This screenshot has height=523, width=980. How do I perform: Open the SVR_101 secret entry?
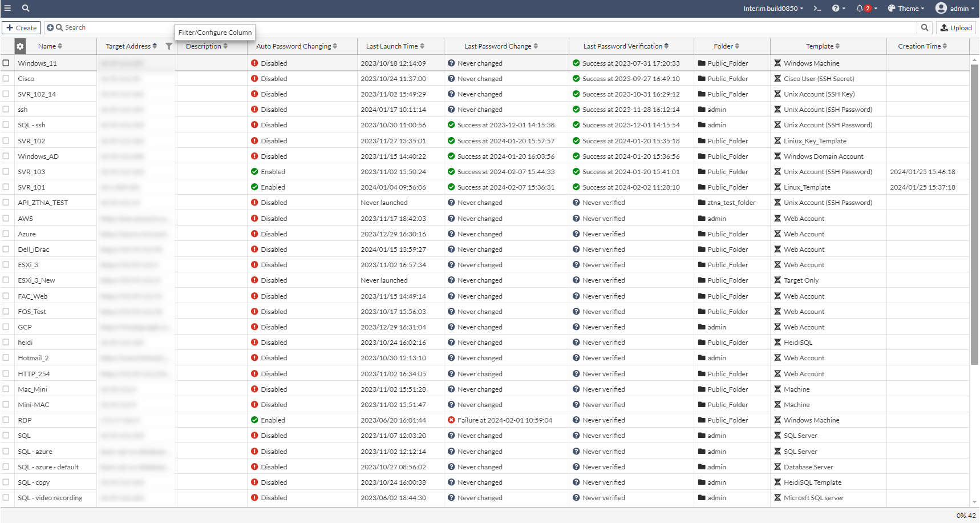pyautogui.click(x=31, y=187)
